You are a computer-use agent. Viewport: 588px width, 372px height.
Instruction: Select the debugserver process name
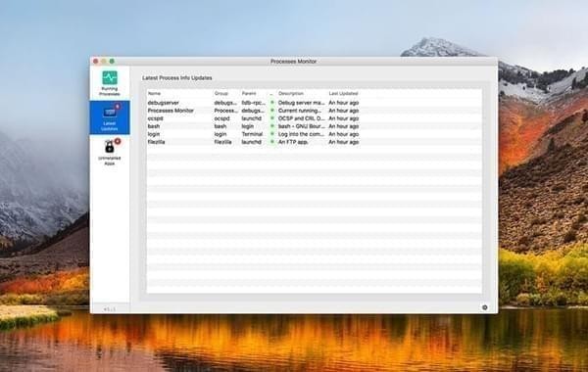163,103
